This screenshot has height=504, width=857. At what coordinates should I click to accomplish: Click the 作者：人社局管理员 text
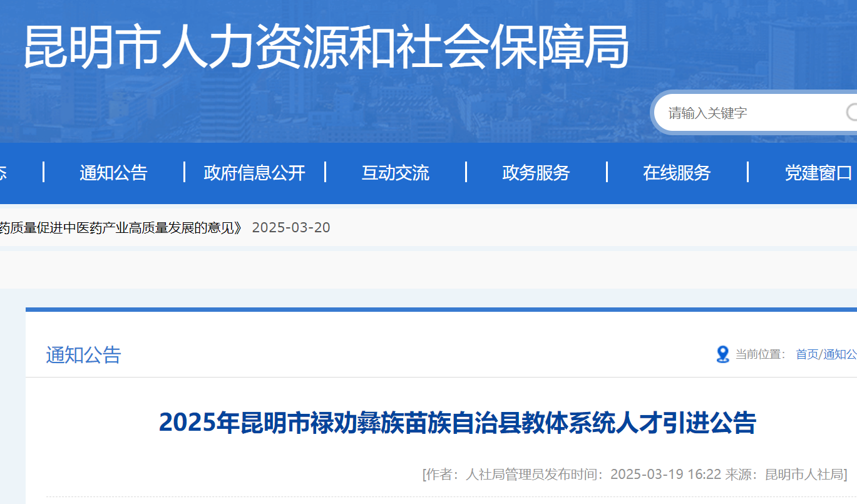click(x=485, y=474)
